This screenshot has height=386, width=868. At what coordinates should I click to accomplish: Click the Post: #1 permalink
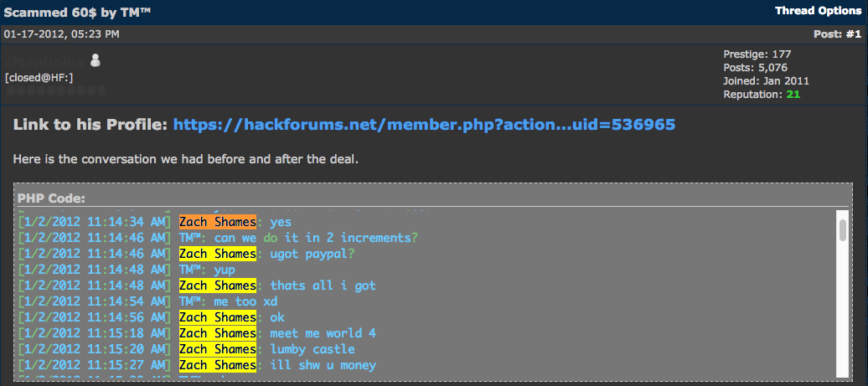click(x=837, y=34)
